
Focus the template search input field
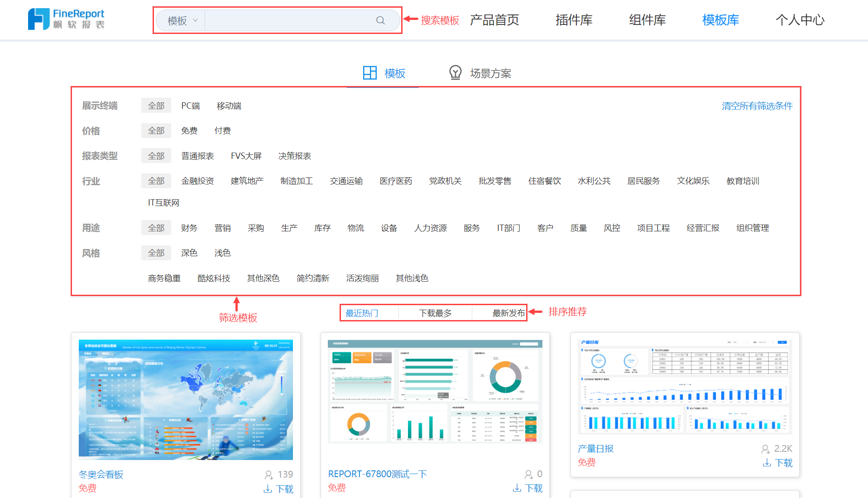tap(290, 20)
